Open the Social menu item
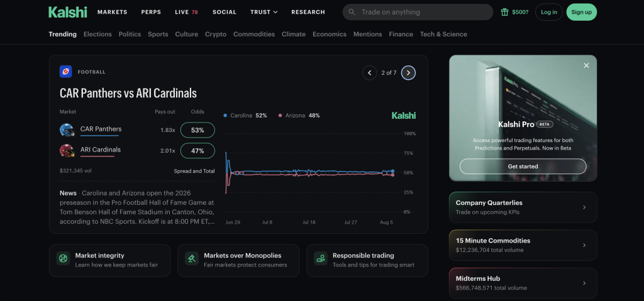644x301 pixels. [x=225, y=12]
